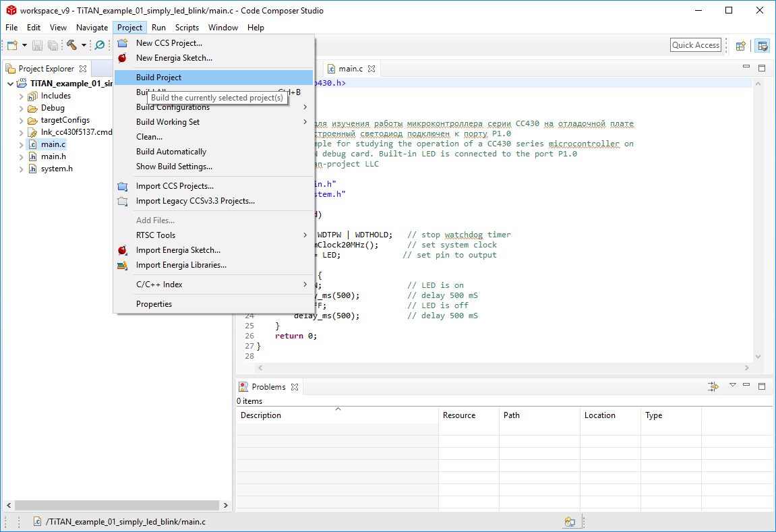Close the Problems view tab

point(294,387)
